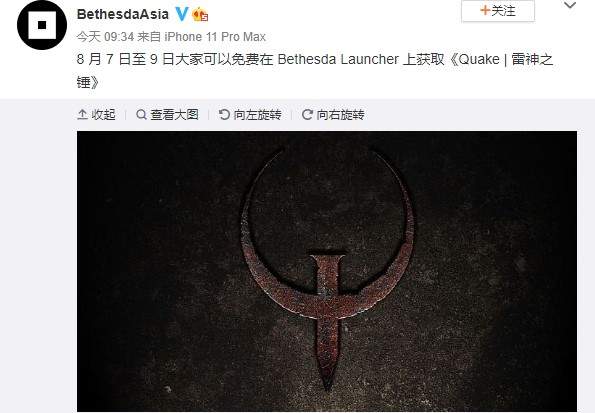Image resolution: width=595 pixels, height=413 pixels.
Task: Click the Quake logo image
Action: (x=327, y=271)
